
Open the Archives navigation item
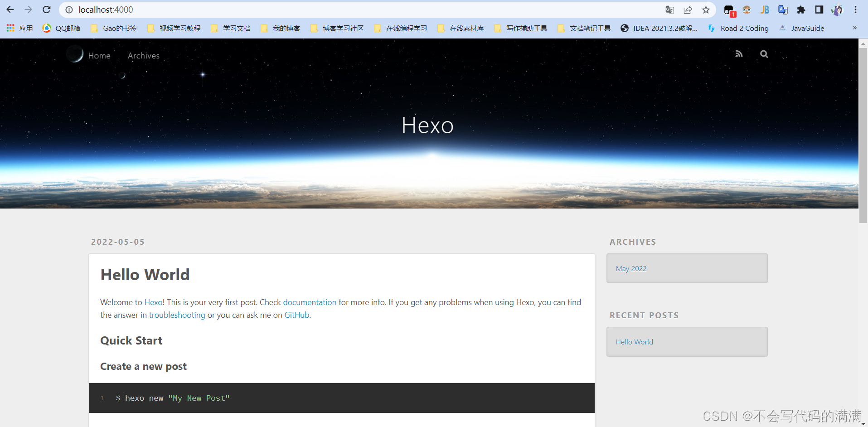pyautogui.click(x=144, y=56)
